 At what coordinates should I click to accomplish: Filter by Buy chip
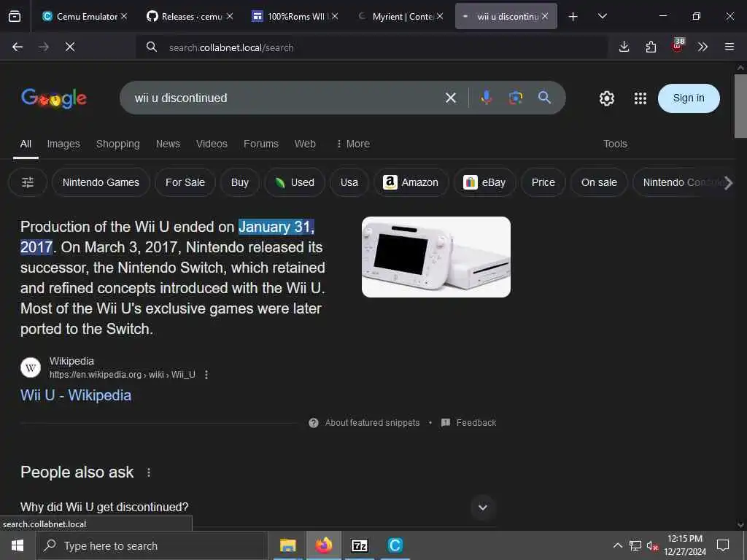(x=240, y=182)
